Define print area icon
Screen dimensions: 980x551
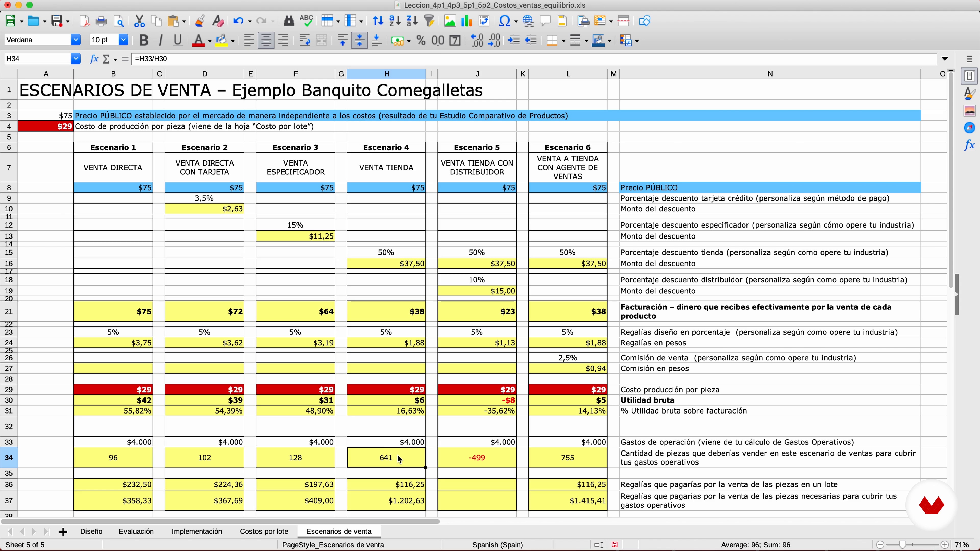tap(583, 21)
